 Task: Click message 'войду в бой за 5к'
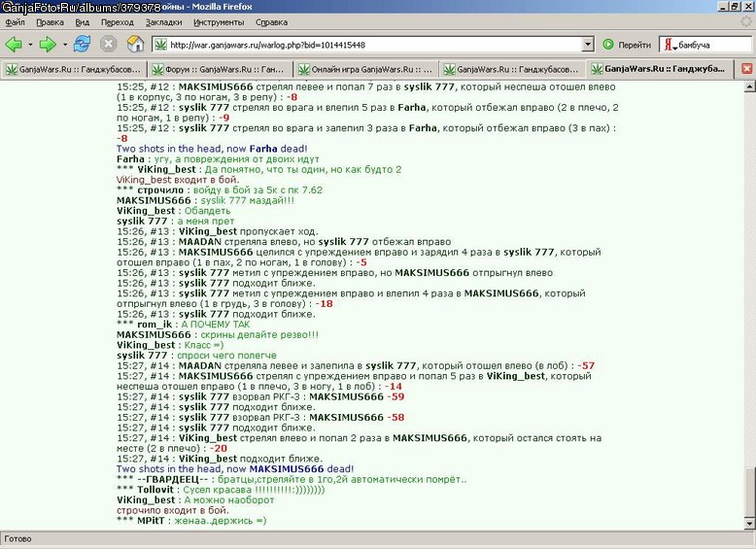[258, 189]
